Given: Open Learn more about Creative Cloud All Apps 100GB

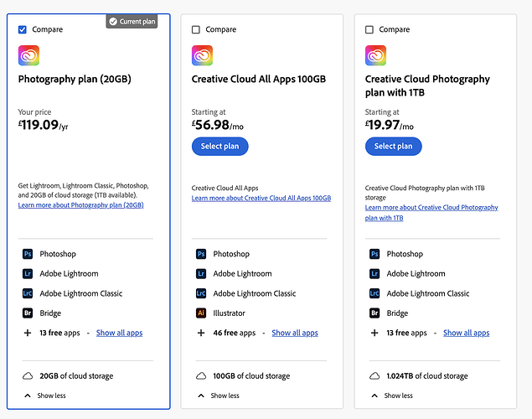Looking at the screenshot, I should pos(261,199).
